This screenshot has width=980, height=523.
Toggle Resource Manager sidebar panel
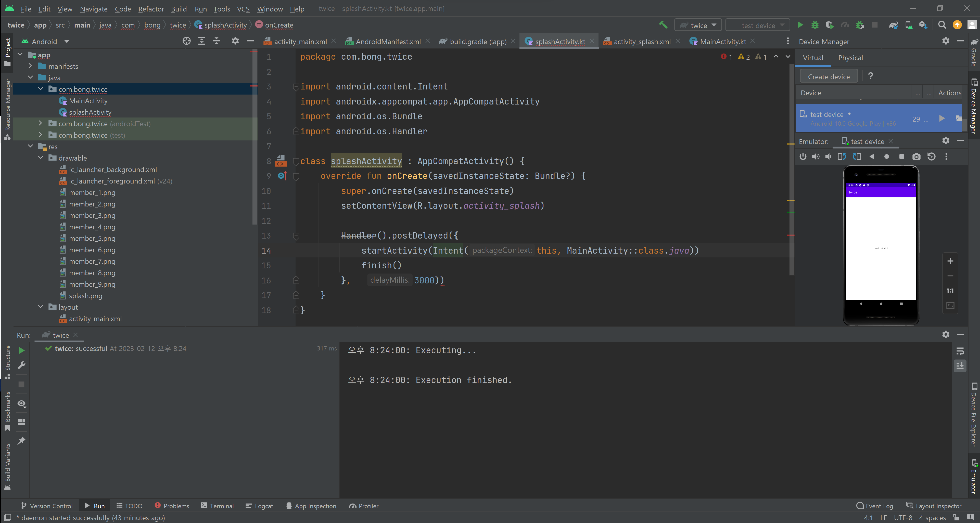pyautogui.click(x=7, y=109)
